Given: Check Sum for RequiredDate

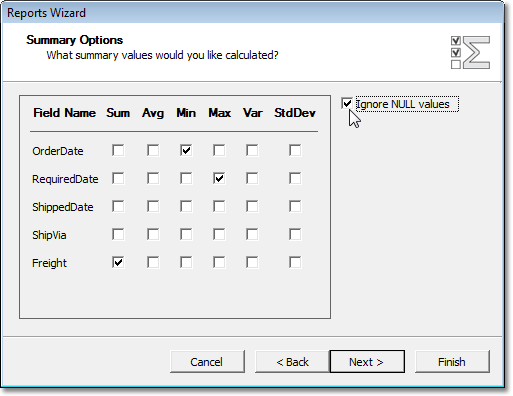Looking at the screenshot, I should click(x=118, y=178).
